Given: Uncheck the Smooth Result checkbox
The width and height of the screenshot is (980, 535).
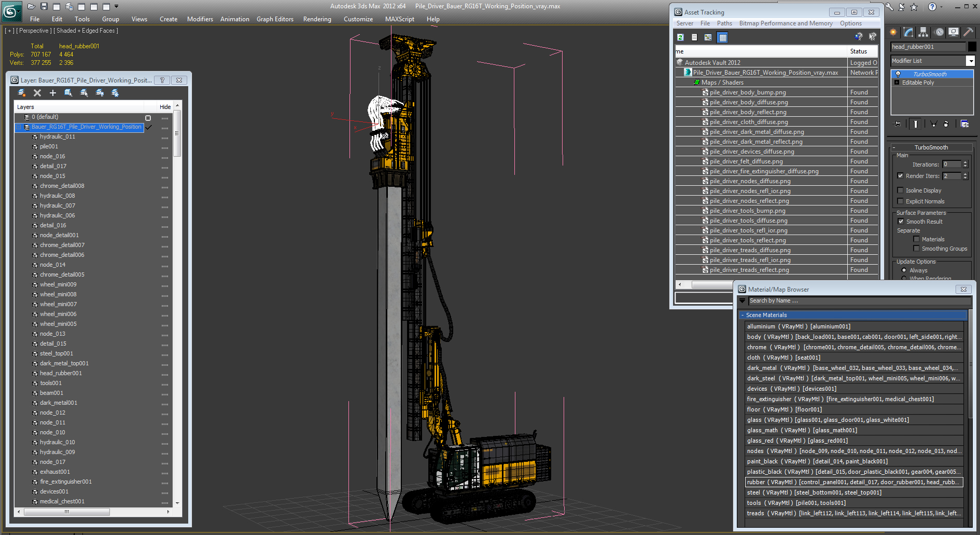Looking at the screenshot, I should tap(901, 222).
